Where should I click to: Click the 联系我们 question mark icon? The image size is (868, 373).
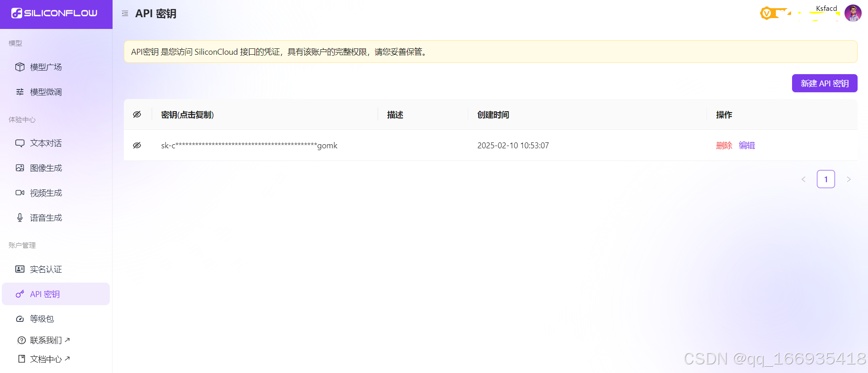[22, 340]
